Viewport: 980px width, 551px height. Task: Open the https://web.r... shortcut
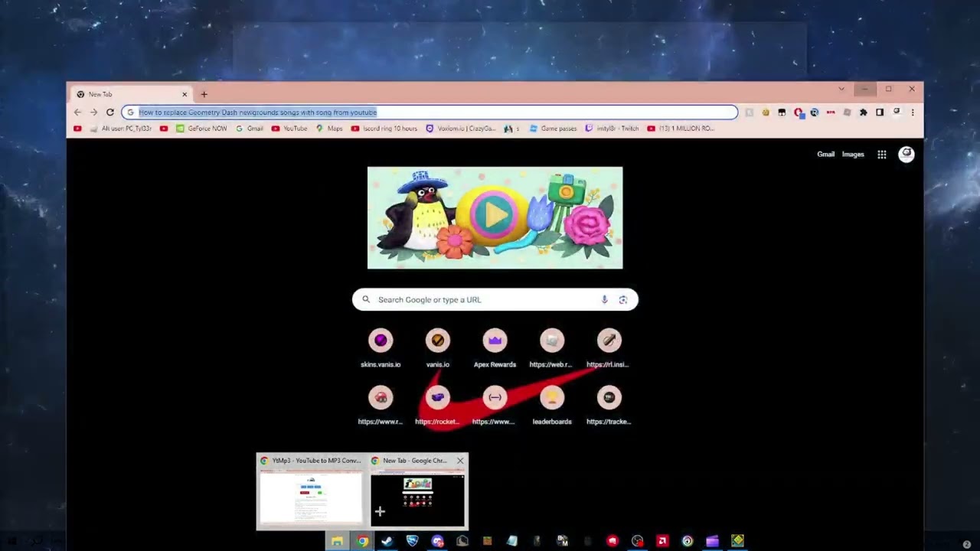pyautogui.click(x=552, y=348)
